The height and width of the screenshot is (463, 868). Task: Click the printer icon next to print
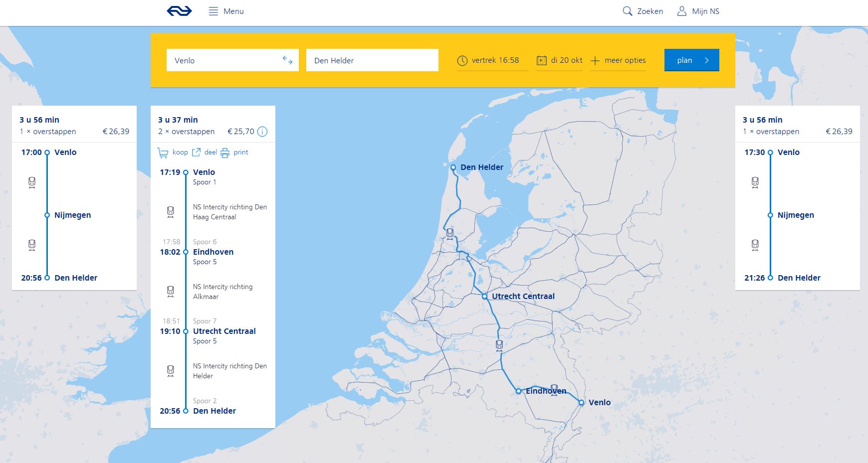225,152
